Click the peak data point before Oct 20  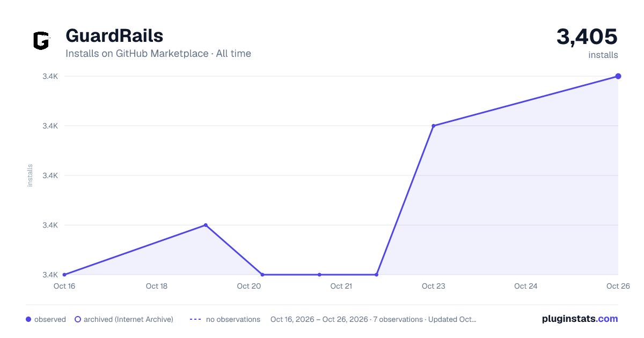[206, 225]
